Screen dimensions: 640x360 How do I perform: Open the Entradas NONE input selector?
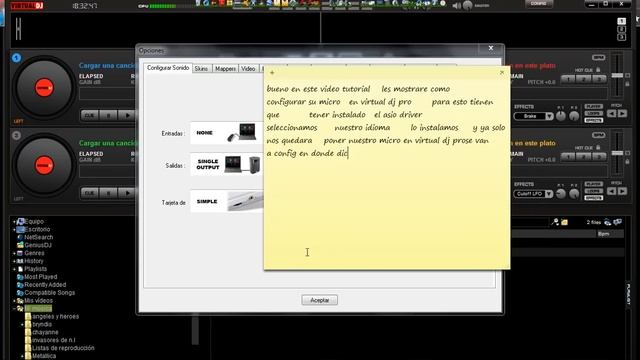coord(227,133)
